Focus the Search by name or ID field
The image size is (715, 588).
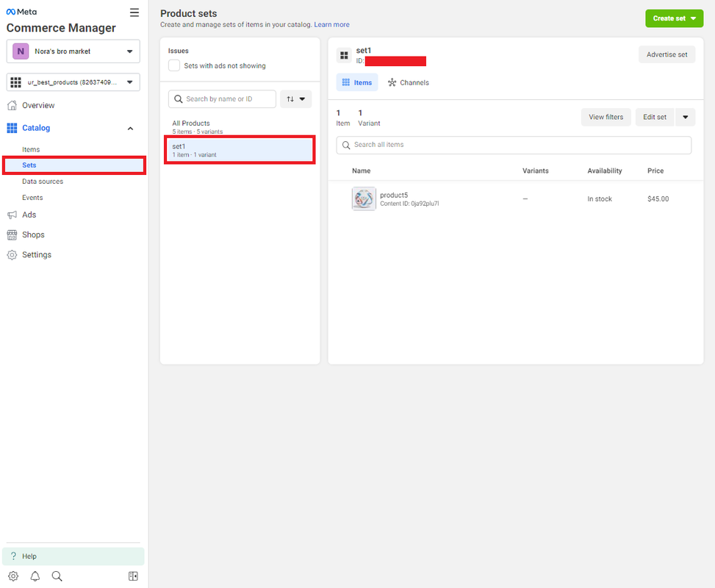click(222, 99)
